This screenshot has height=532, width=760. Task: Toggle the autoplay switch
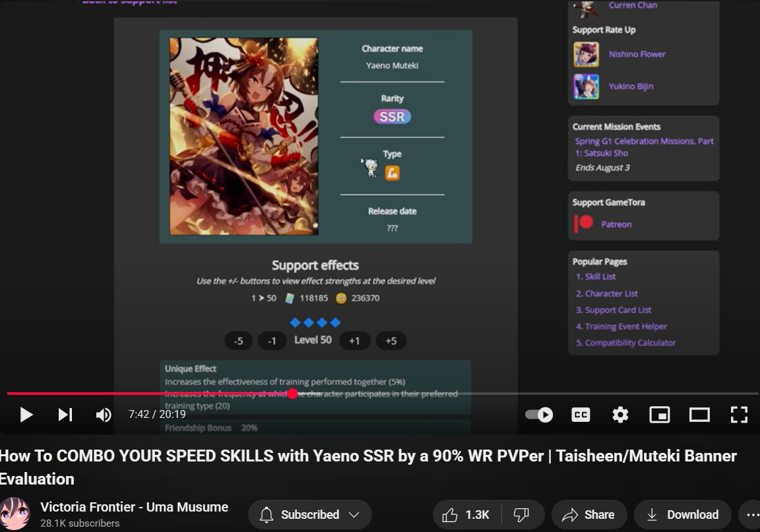(x=539, y=415)
